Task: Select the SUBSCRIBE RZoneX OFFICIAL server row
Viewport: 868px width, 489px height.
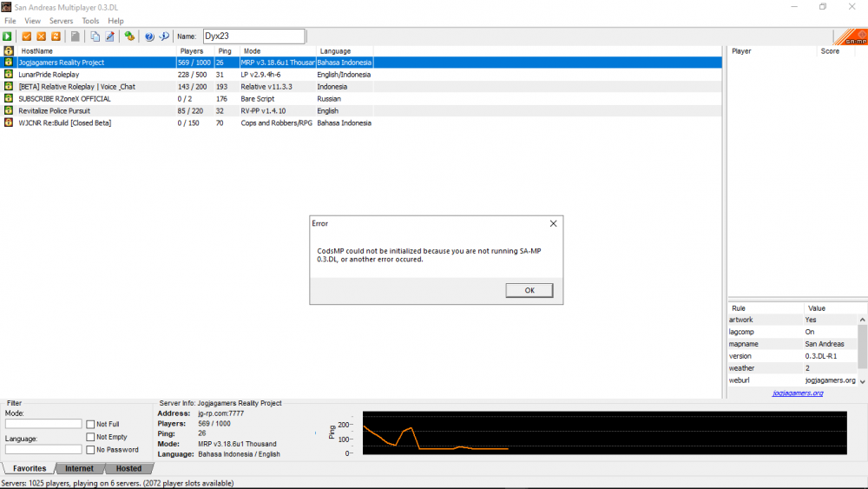Action: (x=361, y=98)
